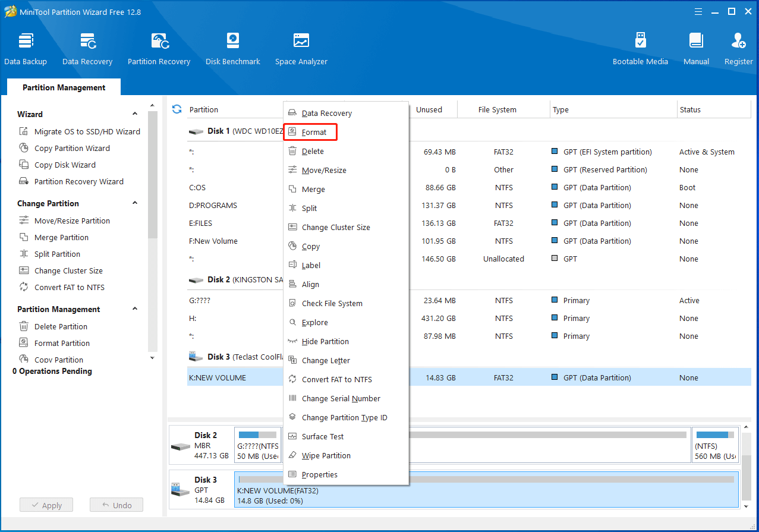Select Copy in the context menu
This screenshot has height=532, width=759.
click(345, 246)
